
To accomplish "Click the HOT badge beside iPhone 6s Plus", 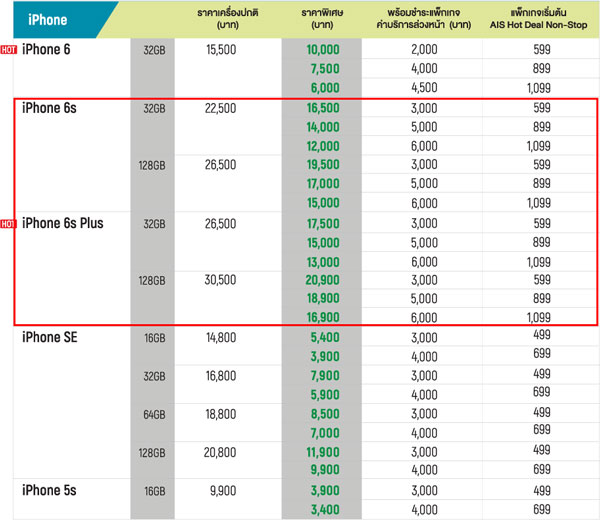I will (9, 223).
